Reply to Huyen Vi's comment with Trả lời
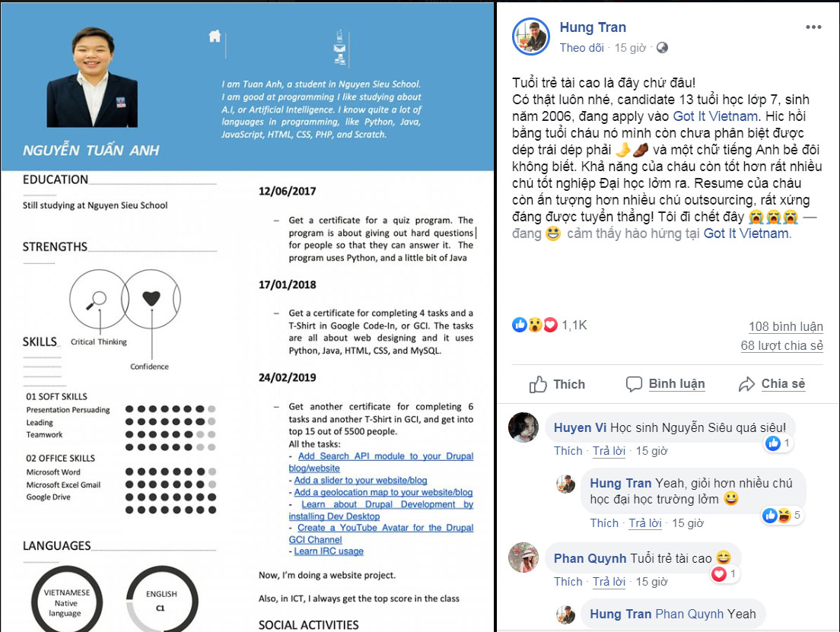 coord(609,451)
